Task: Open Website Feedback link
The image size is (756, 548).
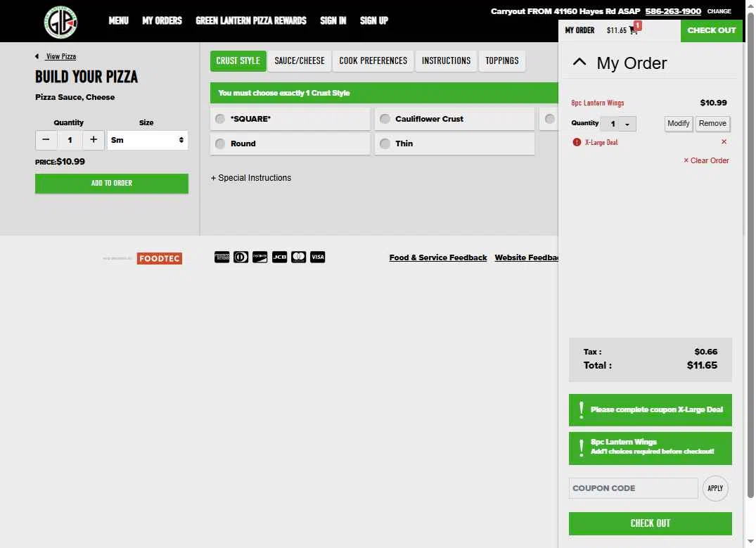Action: tap(527, 257)
